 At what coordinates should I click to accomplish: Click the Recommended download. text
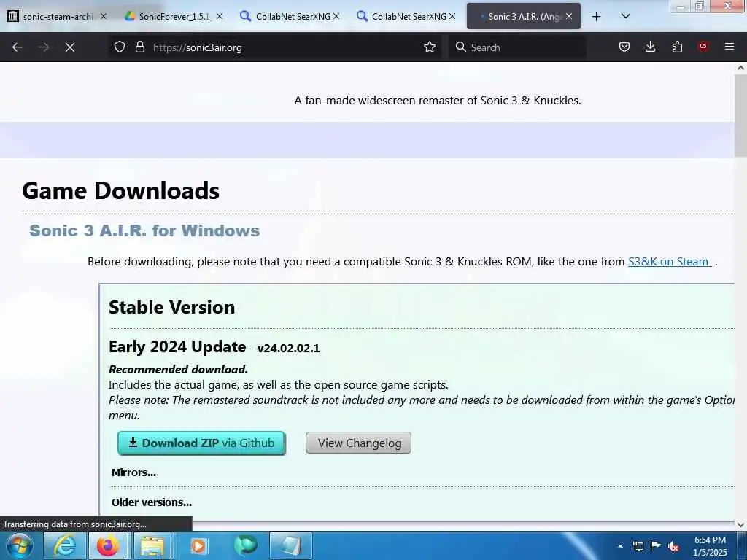pos(178,369)
